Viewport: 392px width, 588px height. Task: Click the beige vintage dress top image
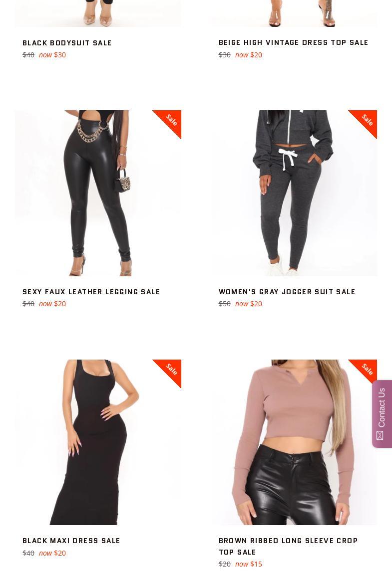pyautogui.click(x=294, y=13)
